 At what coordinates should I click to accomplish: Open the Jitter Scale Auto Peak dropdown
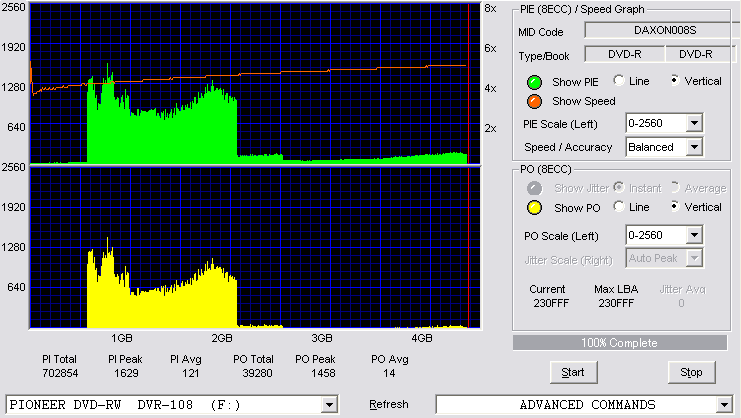[694, 258]
